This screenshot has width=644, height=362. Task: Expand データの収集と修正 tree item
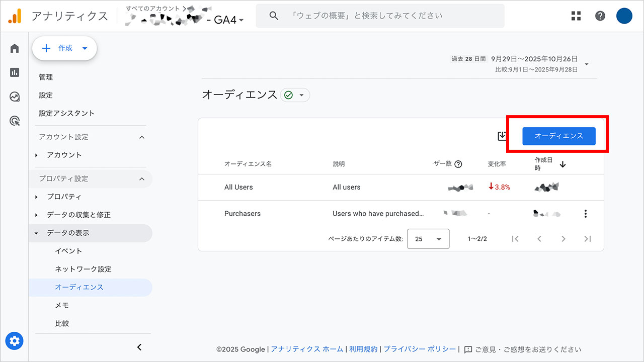point(36,215)
